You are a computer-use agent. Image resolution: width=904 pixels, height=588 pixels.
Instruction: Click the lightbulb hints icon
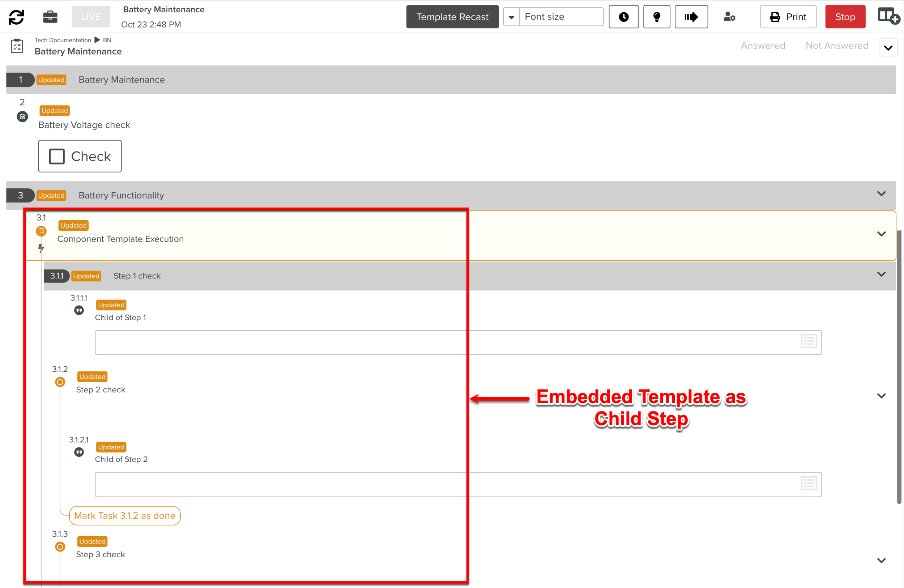(656, 17)
